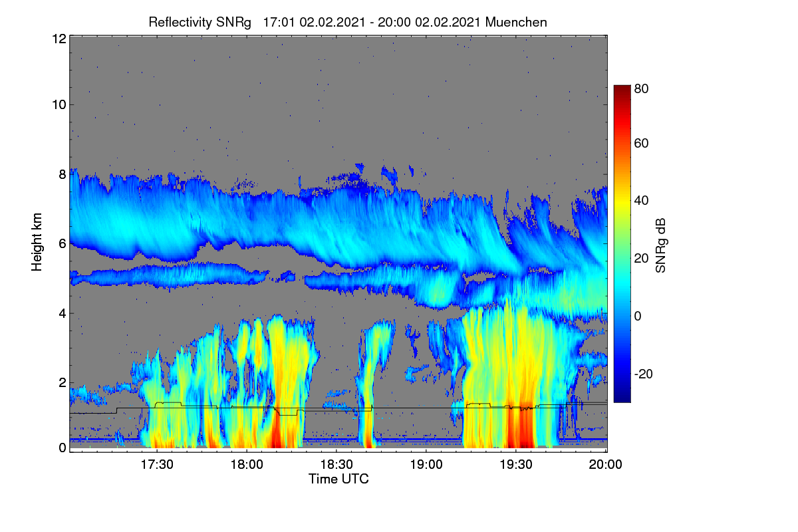Click the 19:00 time tick label
Image resolution: width=798 pixels, height=532 pixels.
[x=426, y=465]
